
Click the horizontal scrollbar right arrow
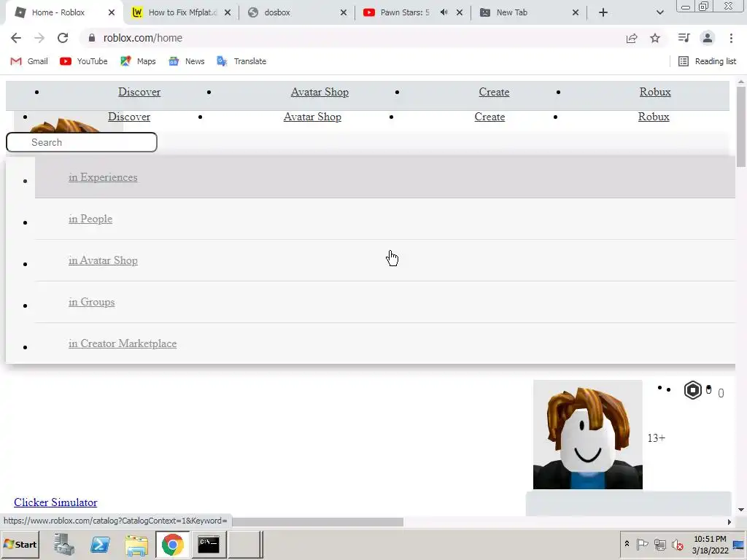click(x=729, y=522)
